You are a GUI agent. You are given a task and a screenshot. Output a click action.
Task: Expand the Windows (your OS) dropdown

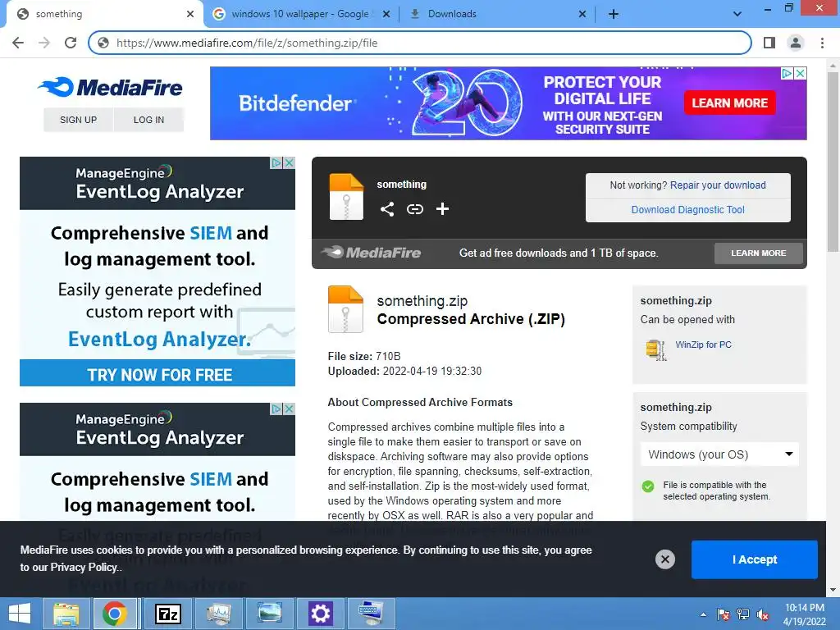coord(719,454)
